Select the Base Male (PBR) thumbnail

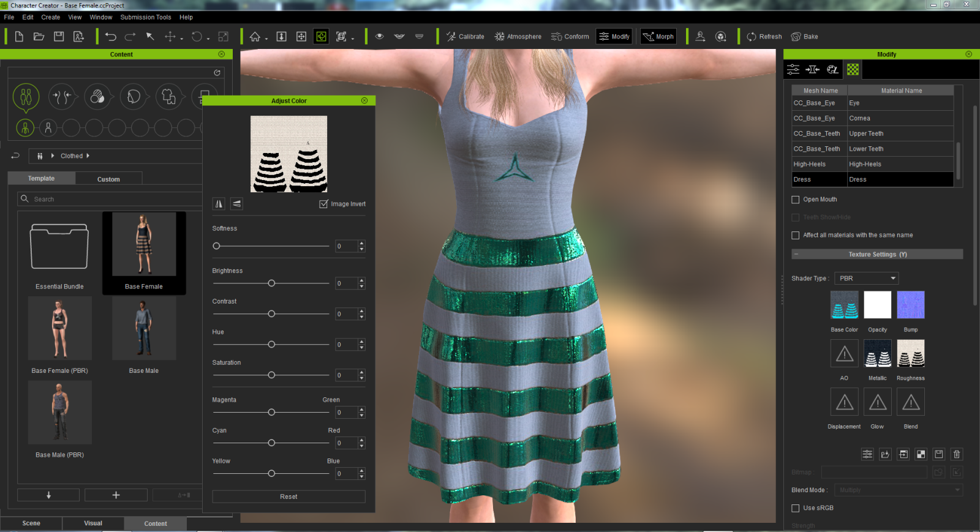pyautogui.click(x=59, y=413)
